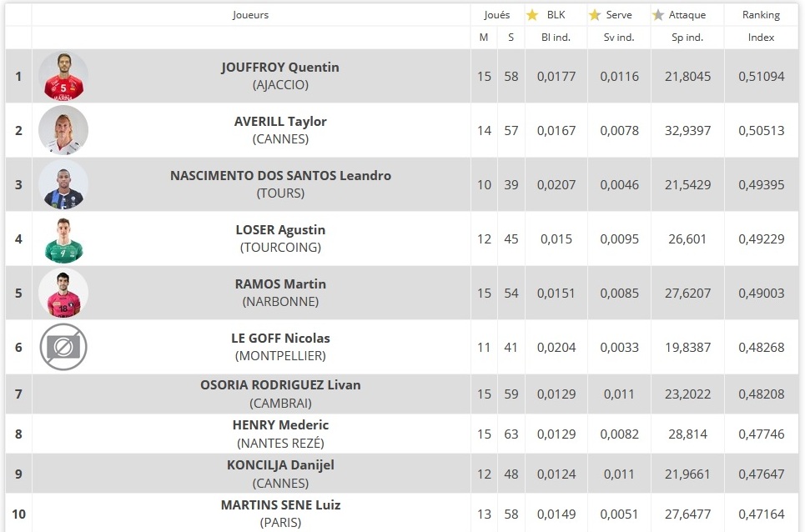The height and width of the screenshot is (532, 805).
Task: Open OSORIA RODRIGUEZ Livan's profile
Action: (x=280, y=384)
